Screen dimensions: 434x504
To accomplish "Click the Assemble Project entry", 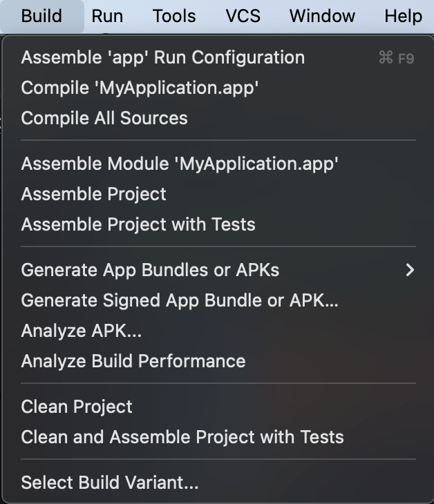I will (218, 194).
